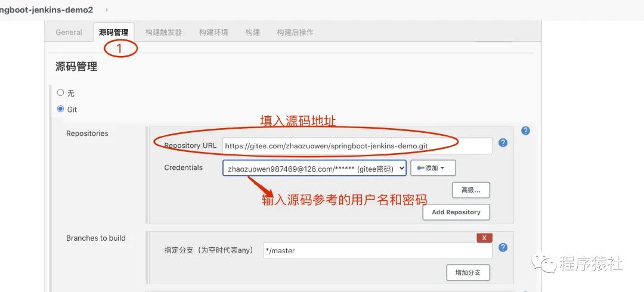Open the Credentials dropdown

315,168
